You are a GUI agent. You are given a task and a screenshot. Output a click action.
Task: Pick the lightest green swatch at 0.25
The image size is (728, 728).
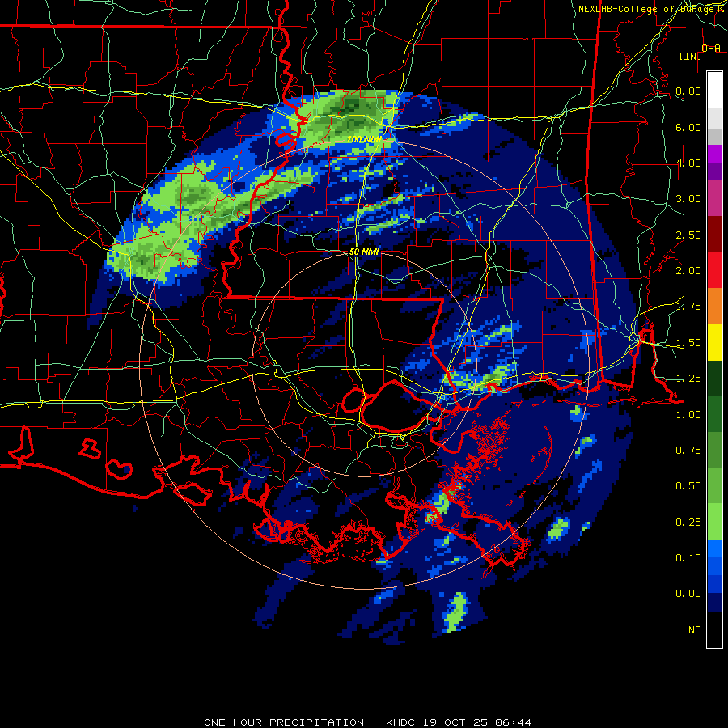[714, 522]
